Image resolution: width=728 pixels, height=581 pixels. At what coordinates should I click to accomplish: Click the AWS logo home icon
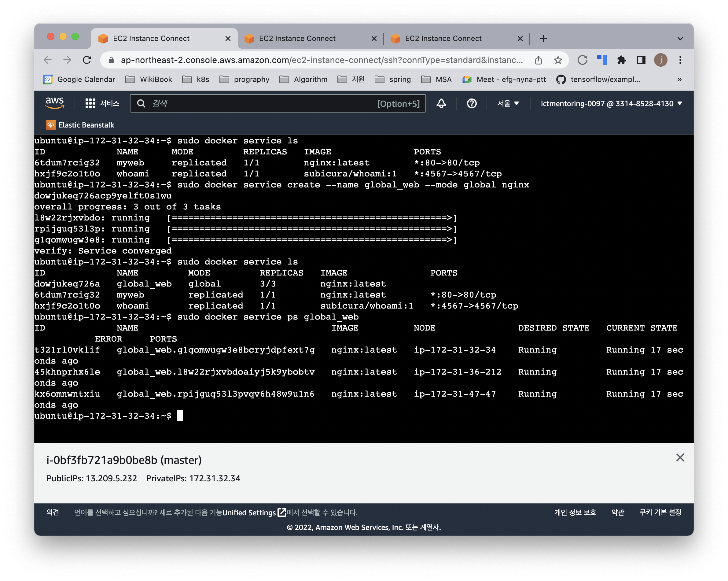[x=55, y=103]
